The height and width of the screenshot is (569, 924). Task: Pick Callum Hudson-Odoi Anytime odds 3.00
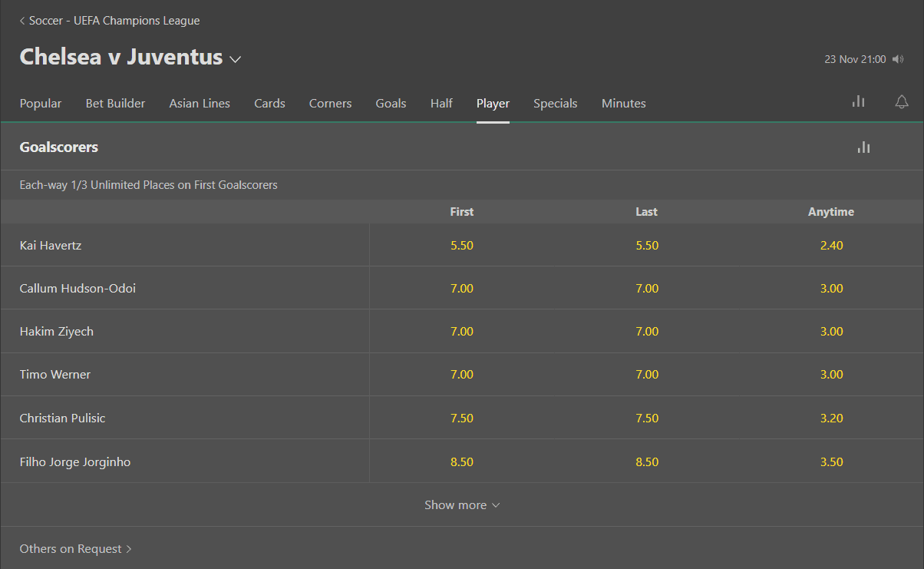point(831,289)
